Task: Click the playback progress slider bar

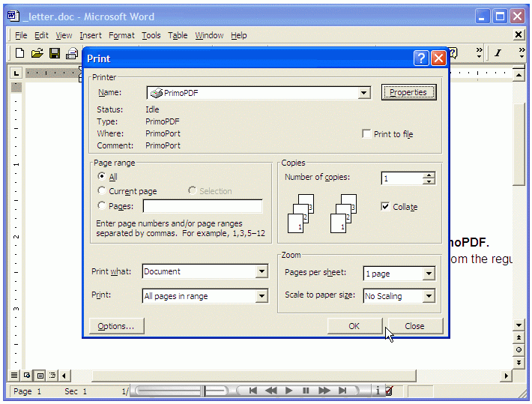Action: (x=181, y=391)
